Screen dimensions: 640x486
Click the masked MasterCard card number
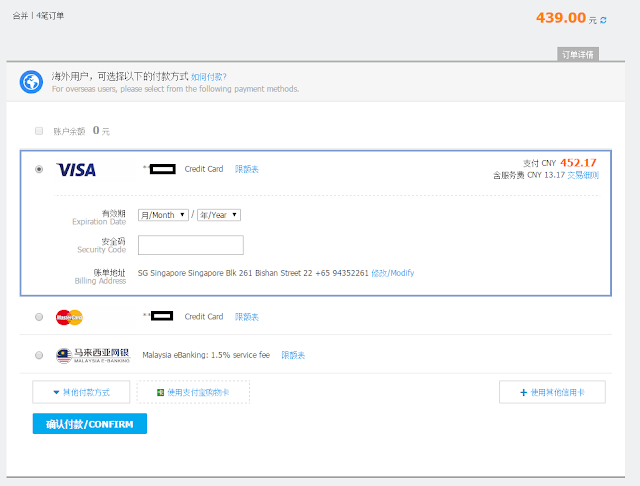(x=158, y=316)
